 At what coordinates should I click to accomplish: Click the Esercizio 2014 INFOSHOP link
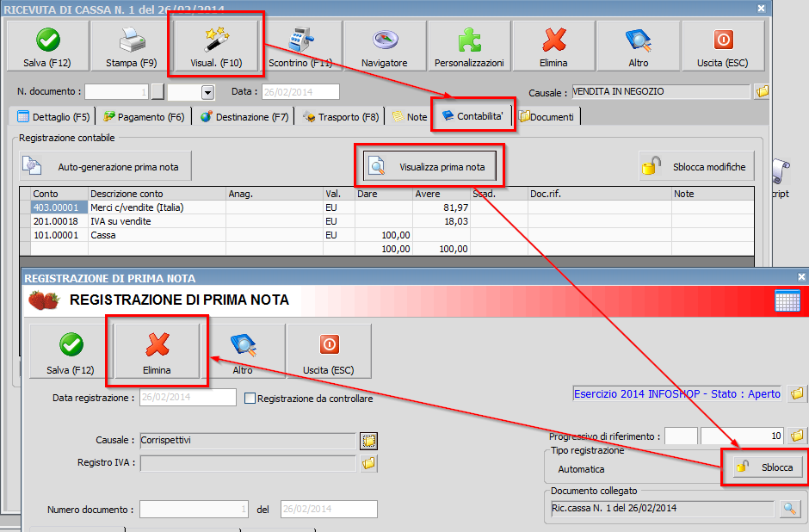677,393
